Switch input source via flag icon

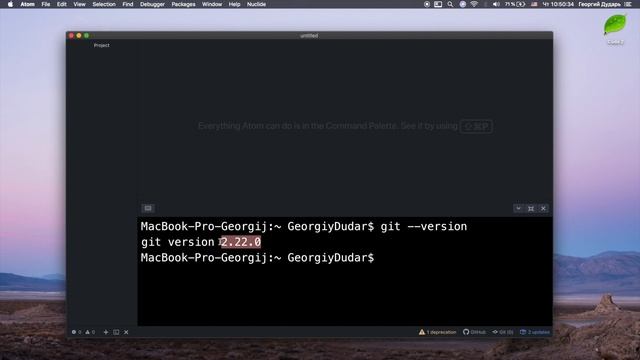pyautogui.click(x=534, y=4)
